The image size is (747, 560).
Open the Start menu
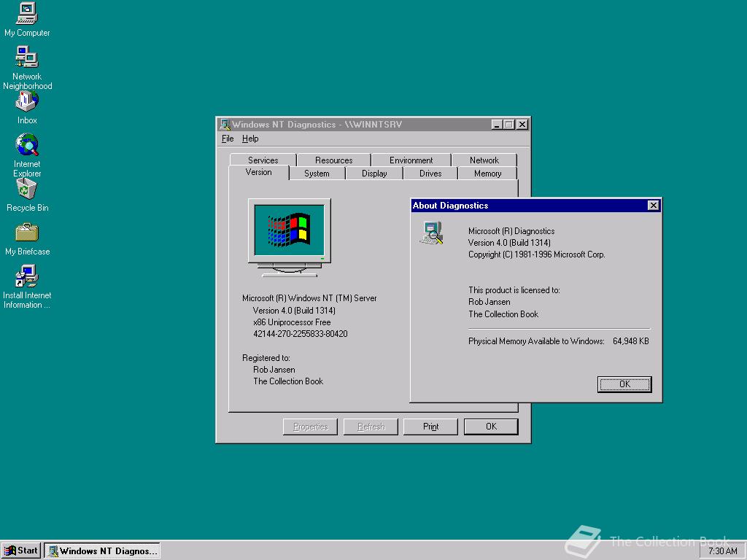pos(21,551)
